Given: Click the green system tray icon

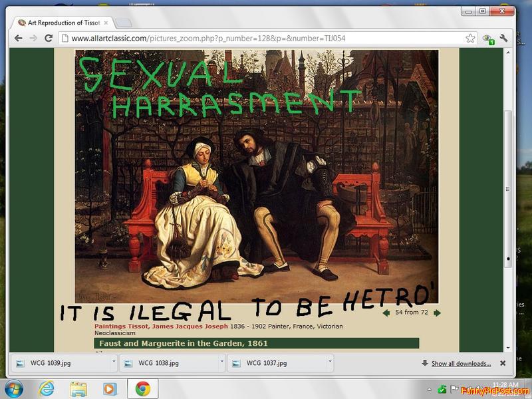Looking at the screenshot, I should [442, 389].
